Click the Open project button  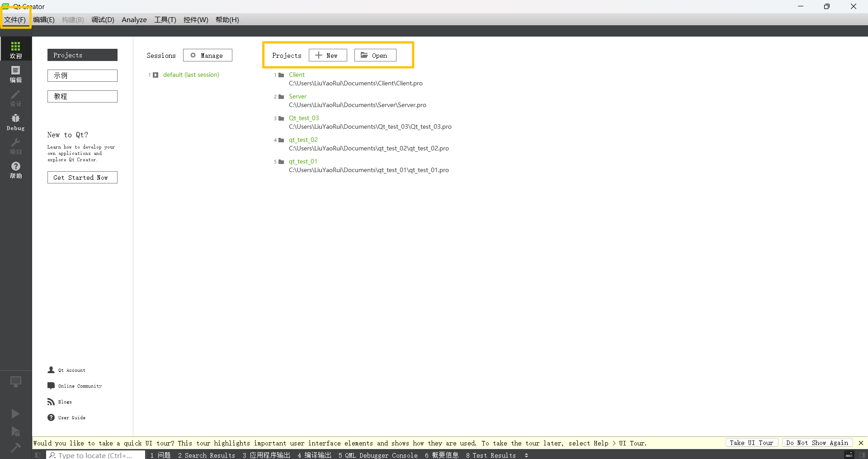coord(375,55)
